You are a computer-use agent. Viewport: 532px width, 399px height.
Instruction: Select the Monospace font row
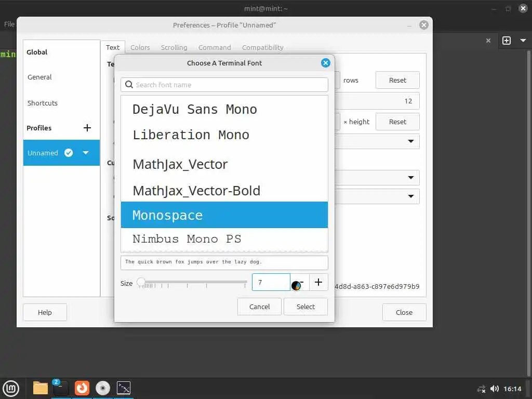click(224, 215)
